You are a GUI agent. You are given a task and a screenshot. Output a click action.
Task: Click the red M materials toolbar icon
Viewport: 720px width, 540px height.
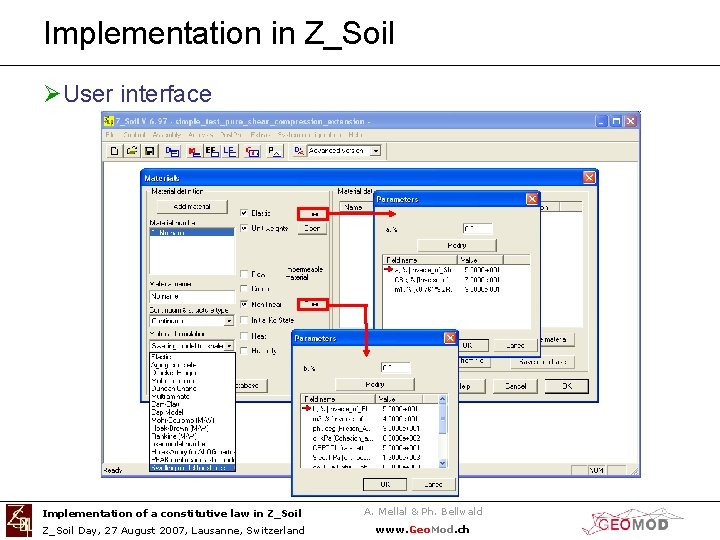coord(194,151)
